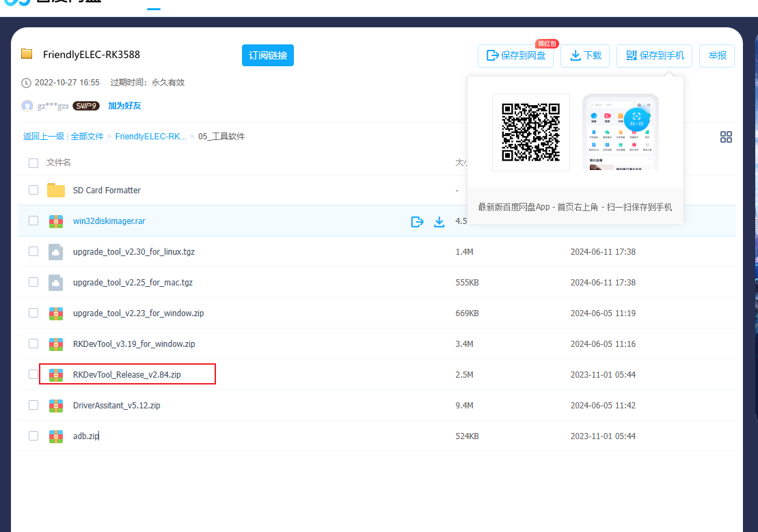The height and width of the screenshot is (532, 758).
Task: Click share date 2022-10-27 16:55
Action: (x=67, y=83)
